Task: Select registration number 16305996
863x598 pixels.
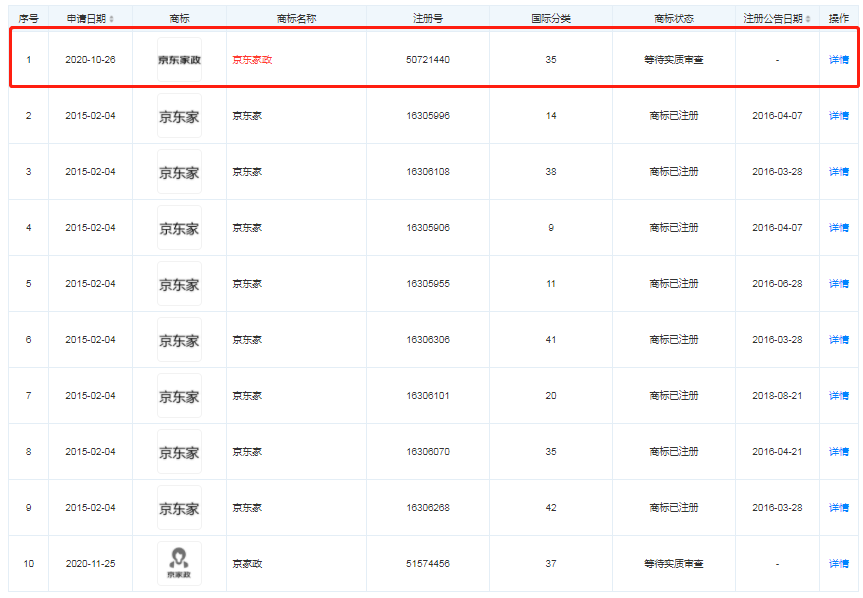Action: [x=428, y=116]
